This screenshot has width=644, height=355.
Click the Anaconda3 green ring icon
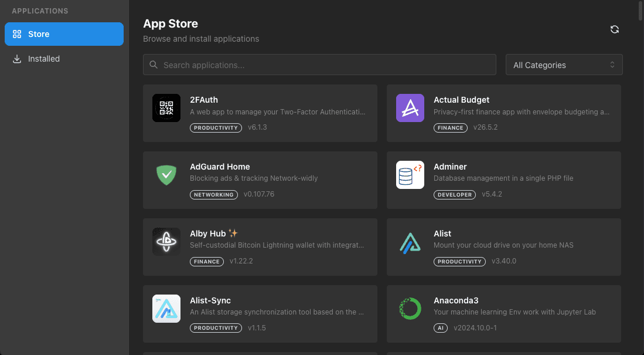click(410, 309)
